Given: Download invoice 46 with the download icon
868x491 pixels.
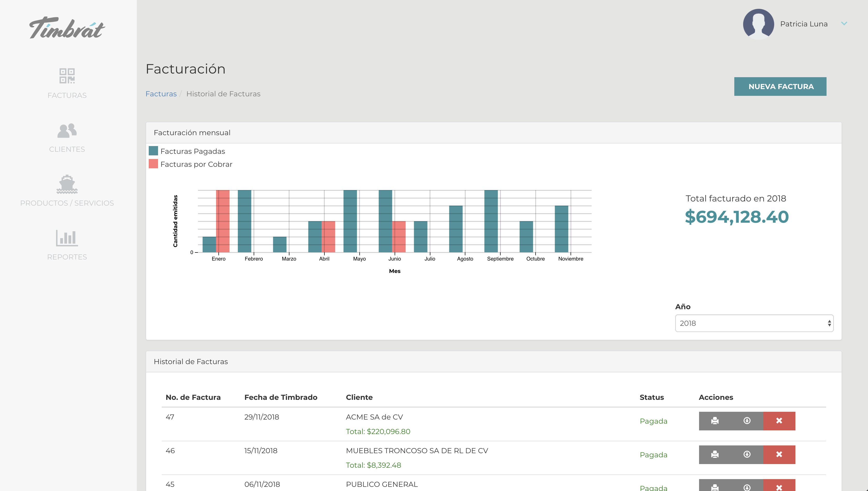Looking at the screenshot, I should (x=747, y=454).
